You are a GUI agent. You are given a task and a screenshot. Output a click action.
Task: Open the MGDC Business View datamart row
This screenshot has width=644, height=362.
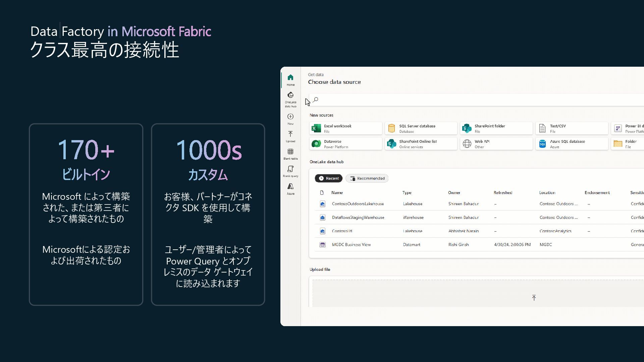351,245
